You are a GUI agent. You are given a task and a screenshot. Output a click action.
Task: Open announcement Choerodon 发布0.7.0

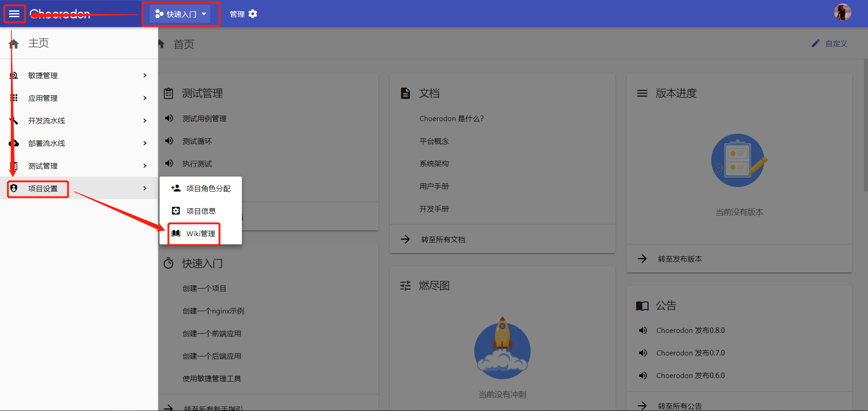point(690,353)
